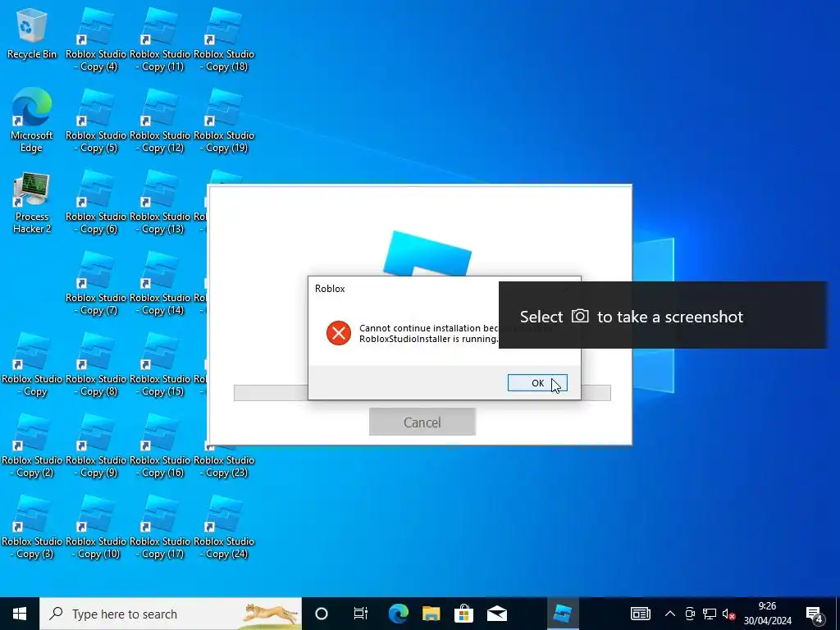This screenshot has height=630, width=840.
Task: Select Roblox Studio - Copy (8) shortcut
Action: (96, 365)
